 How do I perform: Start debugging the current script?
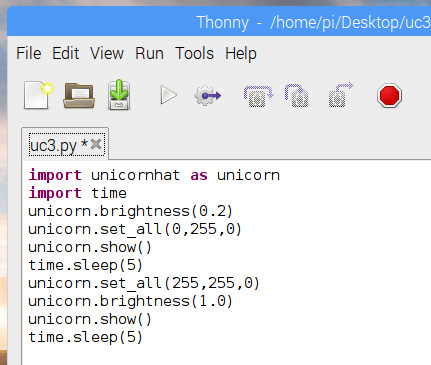(207, 96)
